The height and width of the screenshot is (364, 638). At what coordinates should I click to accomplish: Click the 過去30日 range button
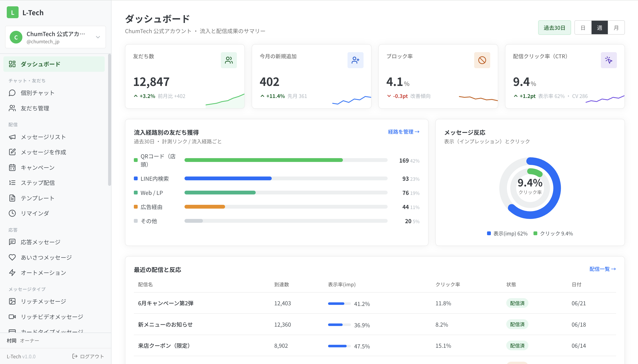click(x=554, y=27)
